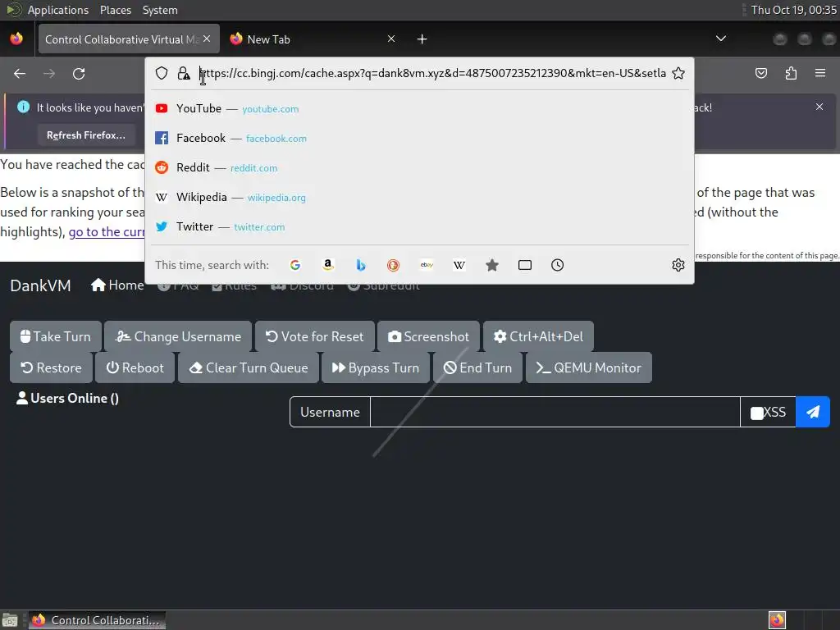
Task: Search bookmarks using the star icon
Action: [492, 265]
